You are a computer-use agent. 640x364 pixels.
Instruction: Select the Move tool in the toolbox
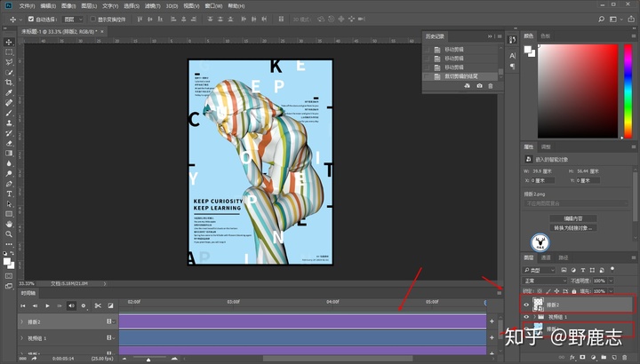tap(9, 42)
